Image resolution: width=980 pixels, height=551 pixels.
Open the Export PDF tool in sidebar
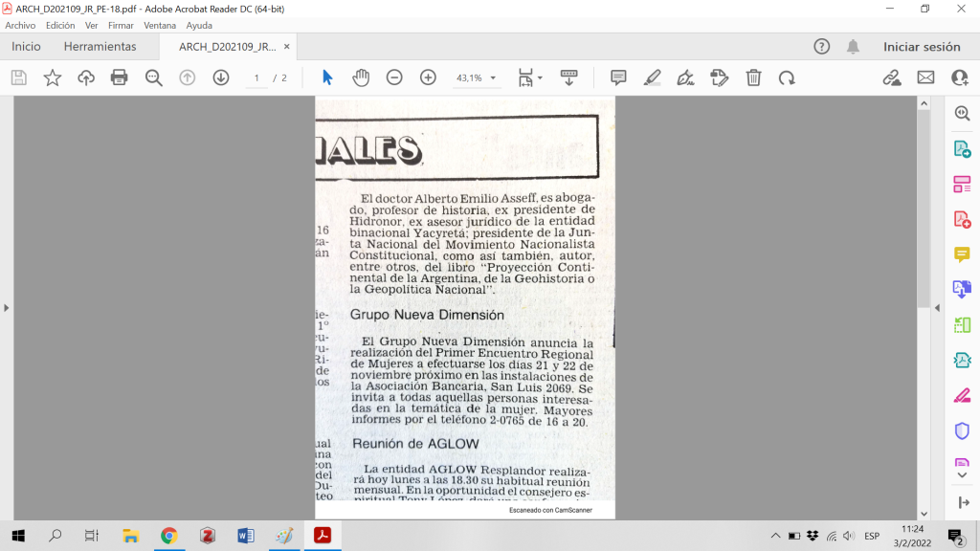click(x=962, y=148)
